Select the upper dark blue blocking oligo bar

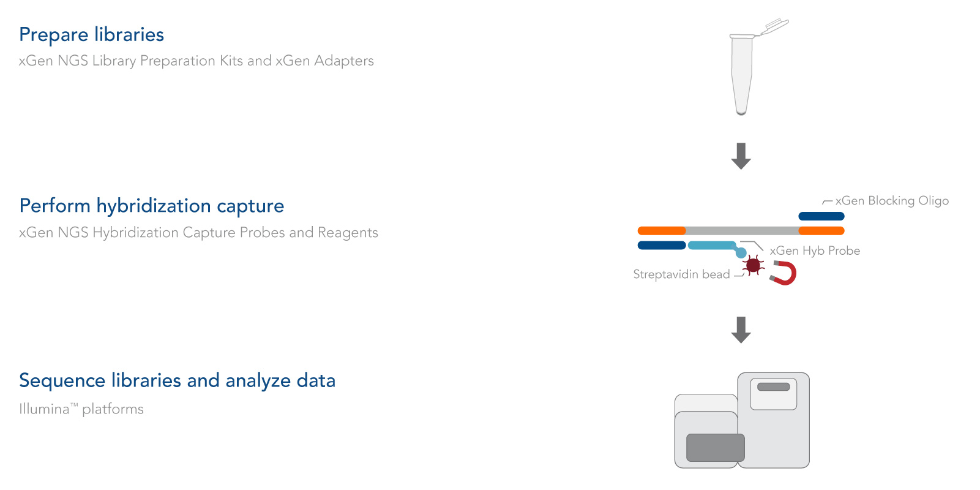[x=821, y=216]
